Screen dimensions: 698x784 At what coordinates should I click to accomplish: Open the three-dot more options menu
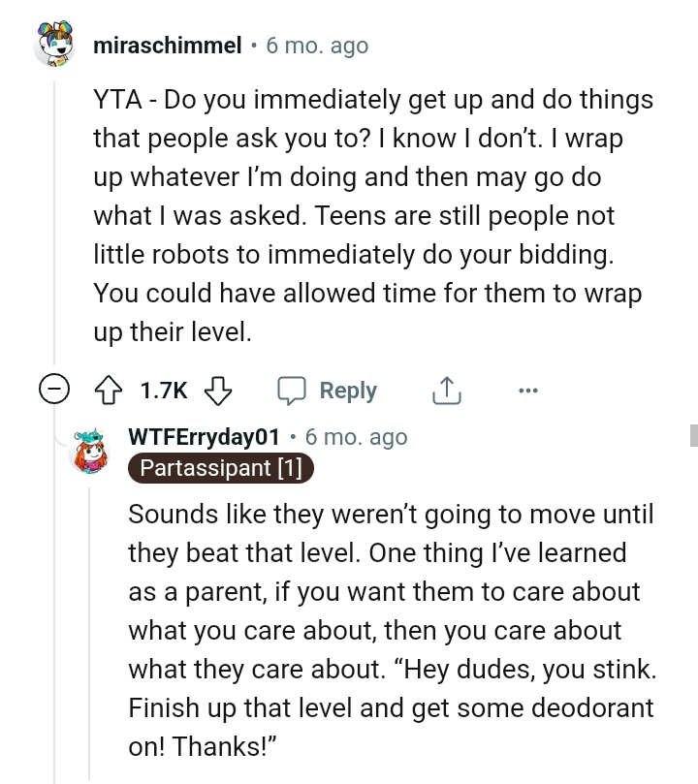tap(527, 391)
